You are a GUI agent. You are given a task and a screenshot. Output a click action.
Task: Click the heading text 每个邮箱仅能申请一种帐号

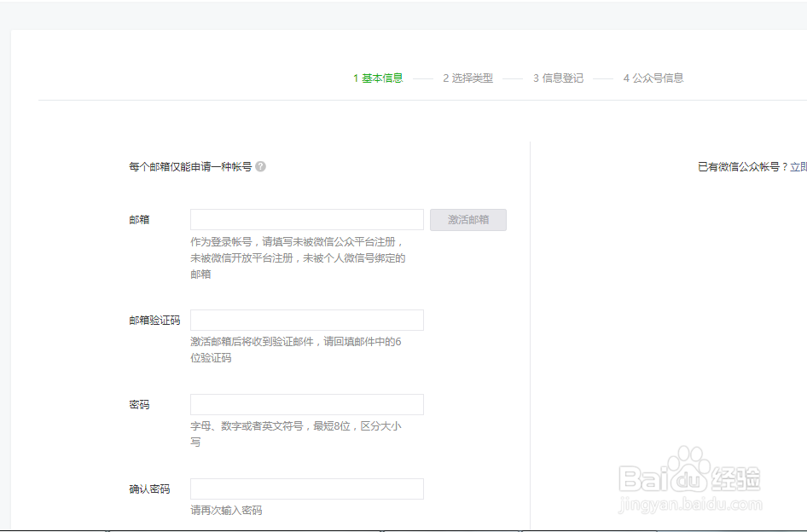tap(190, 167)
